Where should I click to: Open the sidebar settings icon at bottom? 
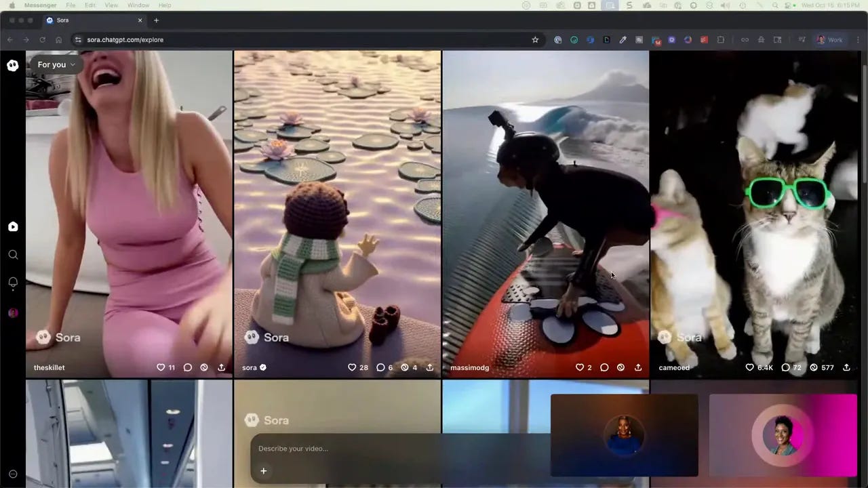point(13,474)
